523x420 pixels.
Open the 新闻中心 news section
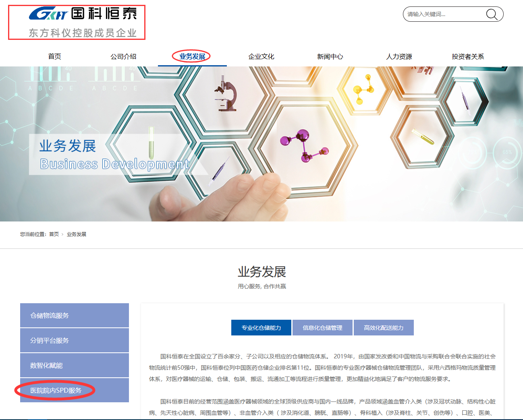[330, 56]
